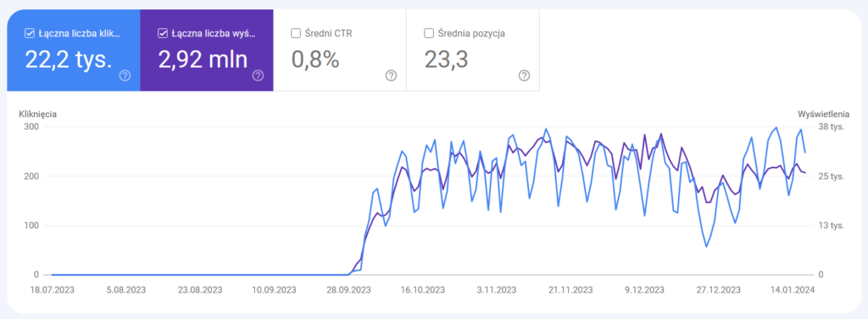868x319 pixels.
Task: Uncheck the Łączna liczba wyświetleń checkbox
Action: (x=163, y=33)
